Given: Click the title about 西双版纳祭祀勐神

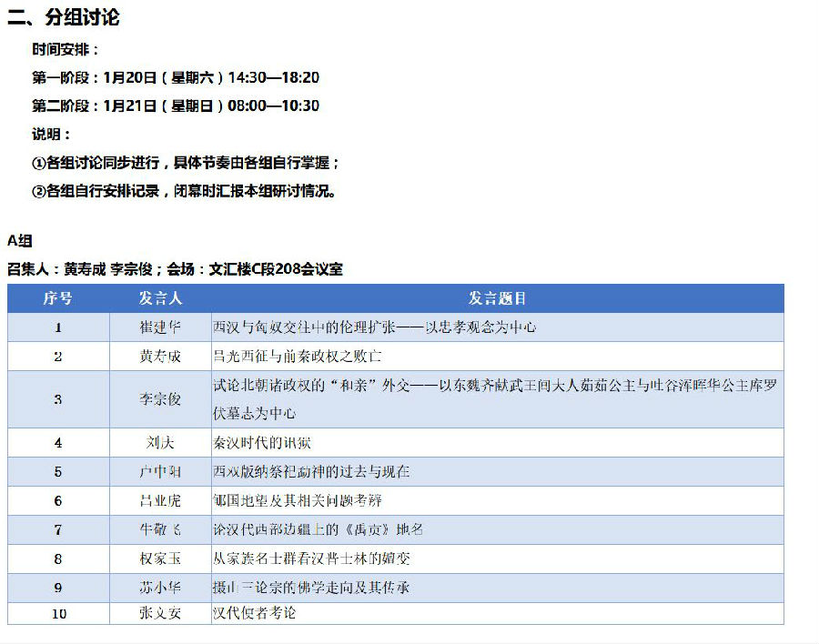Looking at the screenshot, I should click(310, 471).
